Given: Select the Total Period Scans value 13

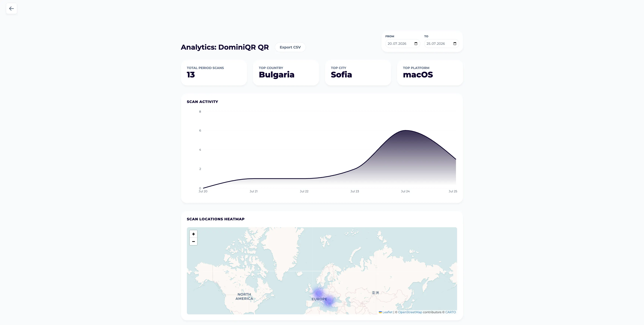Looking at the screenshot, I should 191,75.
